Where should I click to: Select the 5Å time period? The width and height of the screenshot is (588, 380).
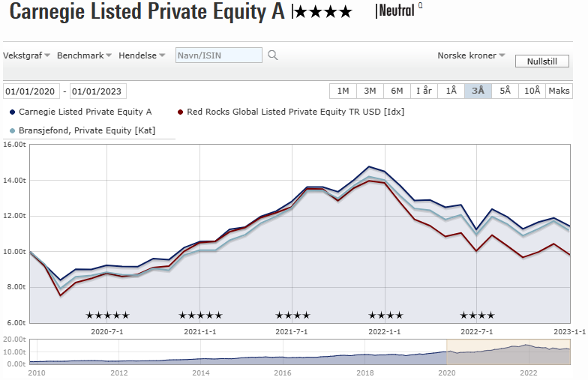(505, 91)
